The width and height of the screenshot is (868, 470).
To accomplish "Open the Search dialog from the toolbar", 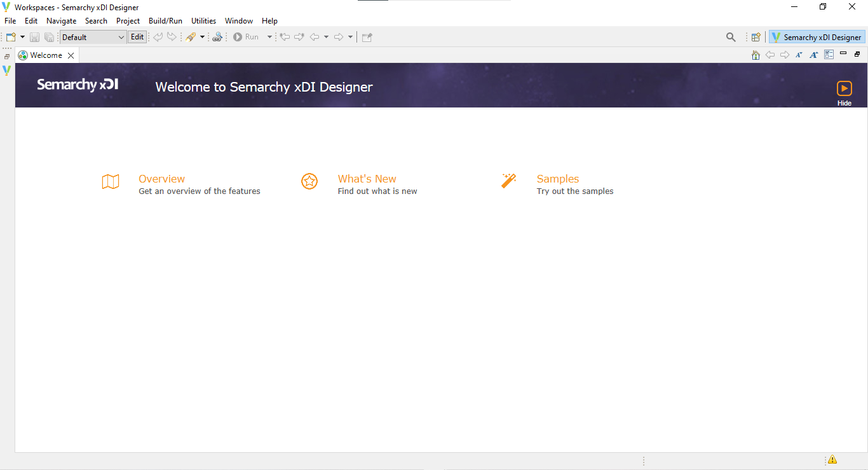I will pyautogui.click(x=731, y=37).
